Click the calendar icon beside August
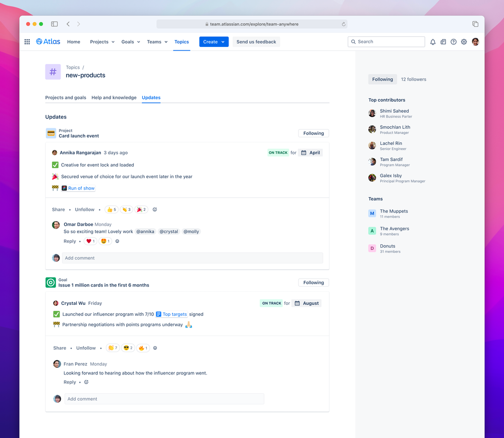 coord(297,303)
